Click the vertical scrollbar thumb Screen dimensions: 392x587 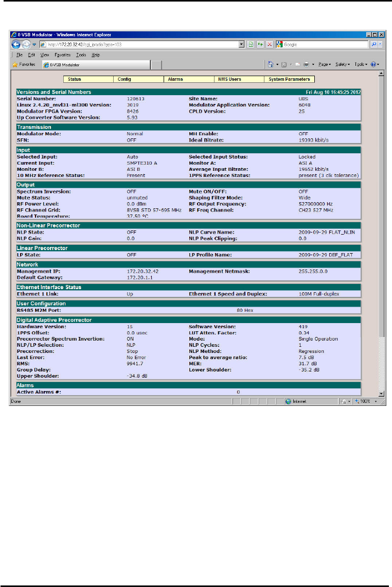tap(382, 206)
